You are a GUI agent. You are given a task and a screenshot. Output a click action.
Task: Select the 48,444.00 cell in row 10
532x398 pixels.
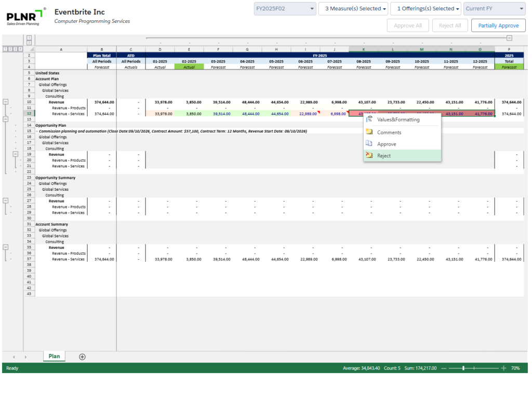247,102
